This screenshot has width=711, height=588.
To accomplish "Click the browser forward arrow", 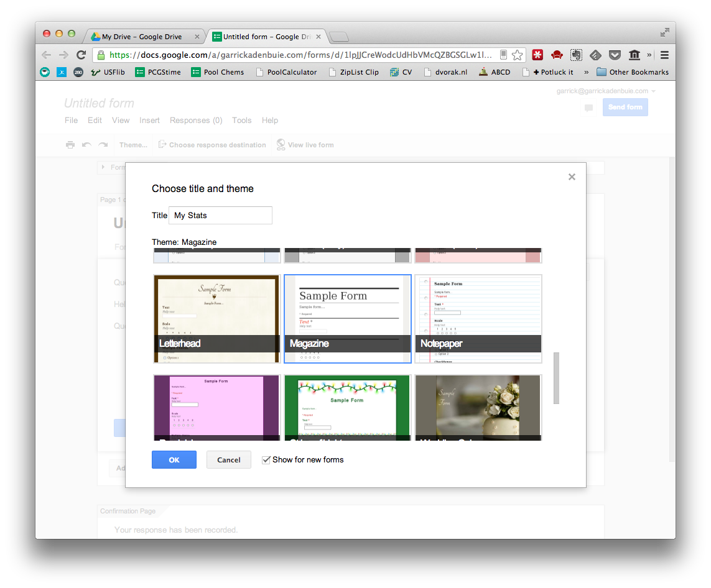I will pyautogui.click(x=63, y=55).
